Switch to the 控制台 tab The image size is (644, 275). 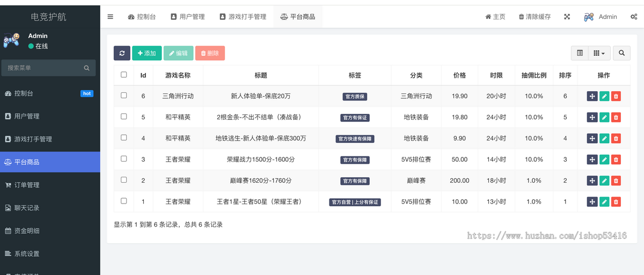tap(142, 17)
